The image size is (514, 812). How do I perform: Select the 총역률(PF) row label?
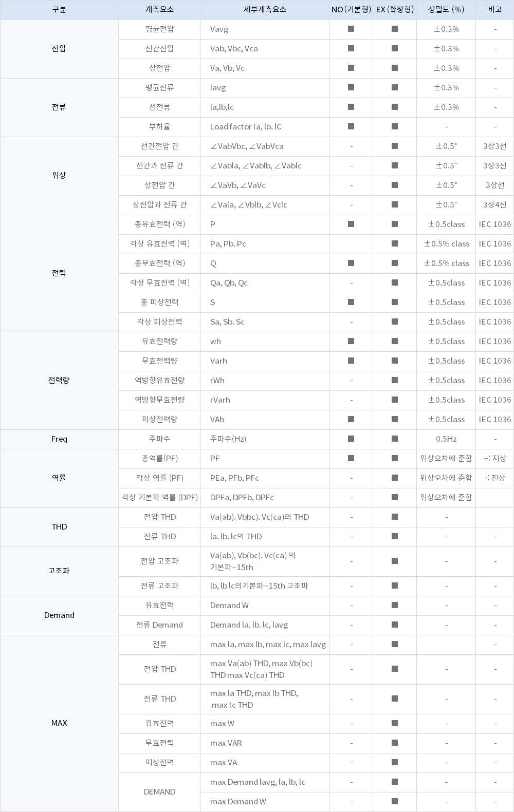pyautogui.click(x=159, y=459)
